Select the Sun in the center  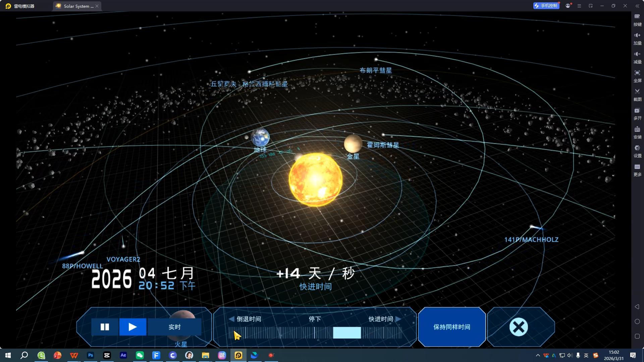315,179
